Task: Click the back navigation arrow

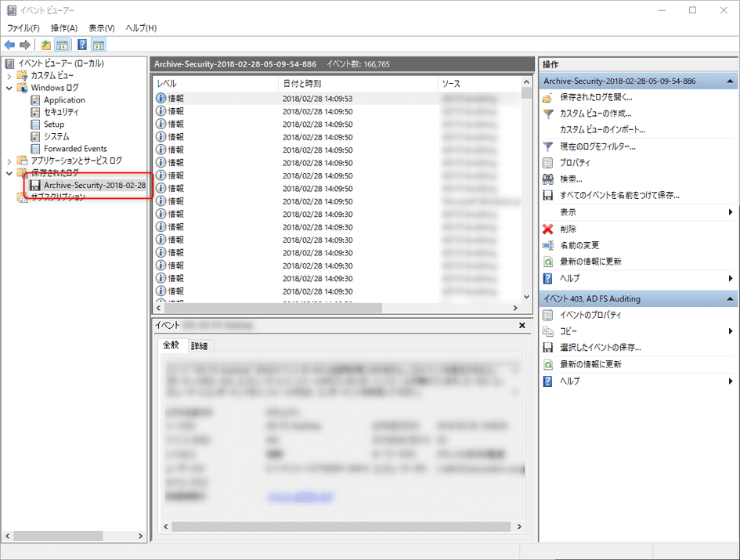Action: [x=9, y=45]
